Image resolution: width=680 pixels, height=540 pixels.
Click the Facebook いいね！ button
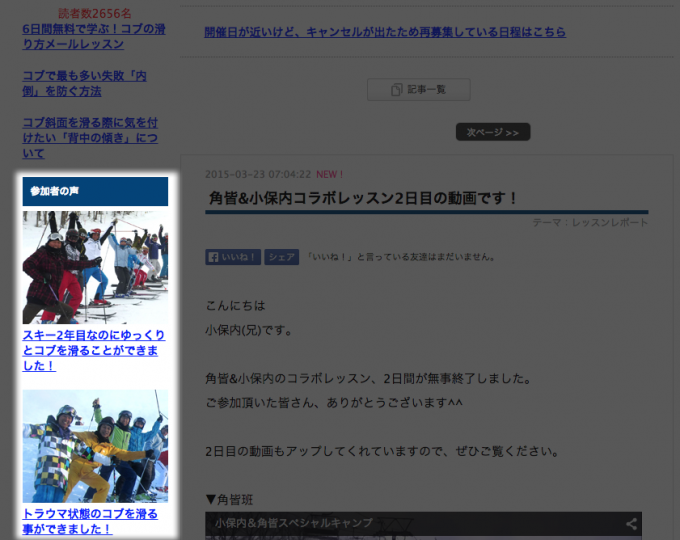[233, 257]
